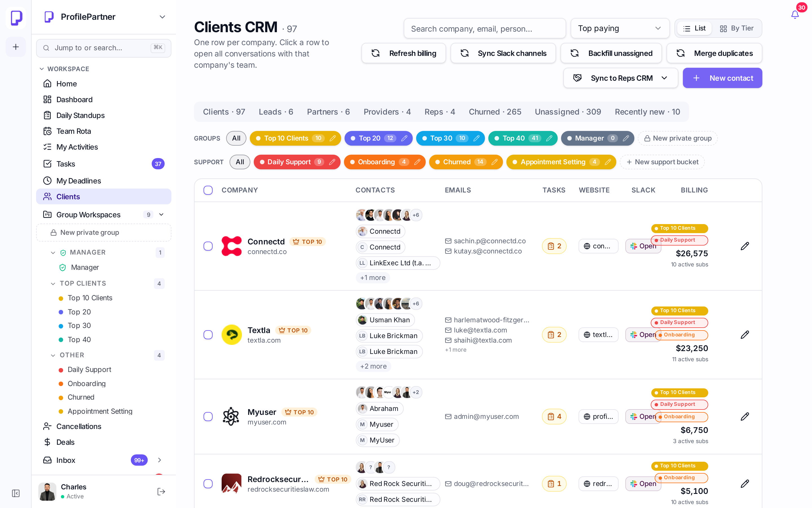
Task: Switch to By Tier view
Action: [x=737, y=28]
